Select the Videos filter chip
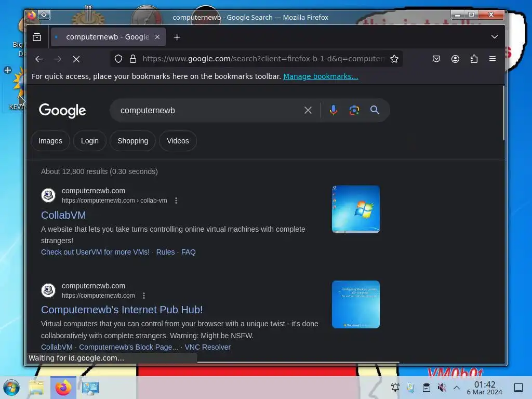The width and height of the screenshot is (532, 399). (178, 141)
